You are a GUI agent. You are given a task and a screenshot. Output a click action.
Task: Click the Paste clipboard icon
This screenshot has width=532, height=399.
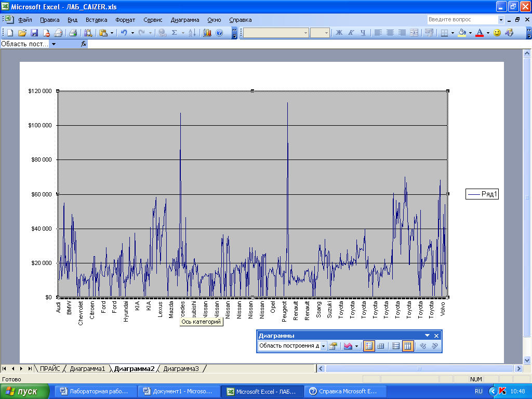pos(103,33)
